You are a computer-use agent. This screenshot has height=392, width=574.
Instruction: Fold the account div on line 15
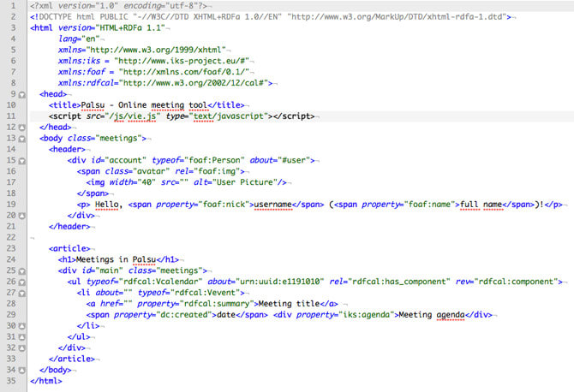pyautogui.click(x=22, y=159)
